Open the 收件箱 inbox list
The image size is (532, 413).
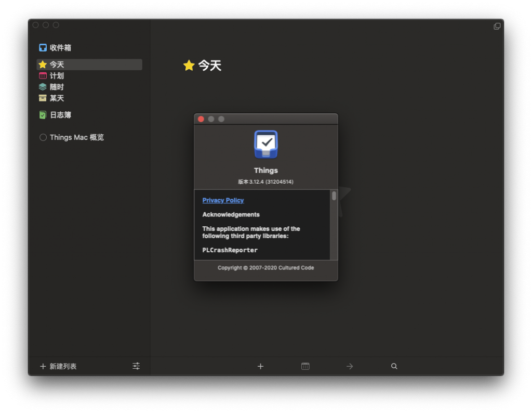click(x=89, y=47)
